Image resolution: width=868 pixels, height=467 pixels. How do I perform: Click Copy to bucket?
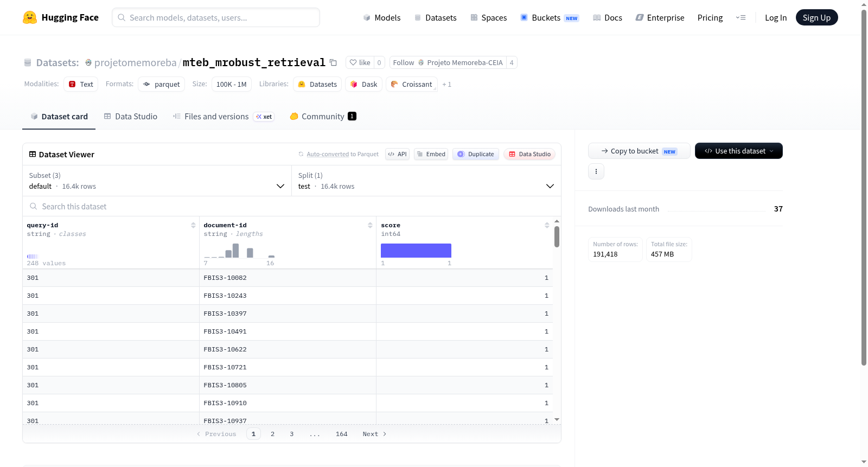click(x=639, y=151)
